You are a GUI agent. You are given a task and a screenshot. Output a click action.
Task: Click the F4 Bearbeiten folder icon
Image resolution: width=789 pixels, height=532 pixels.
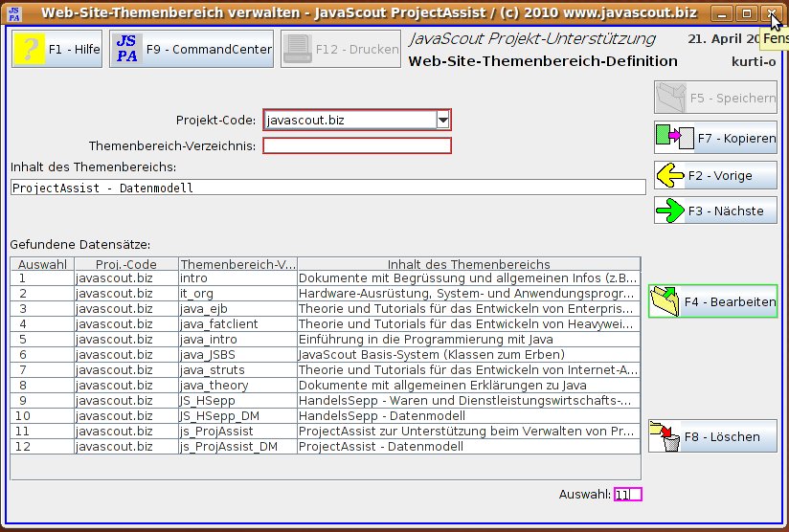[x=665, y=301]
